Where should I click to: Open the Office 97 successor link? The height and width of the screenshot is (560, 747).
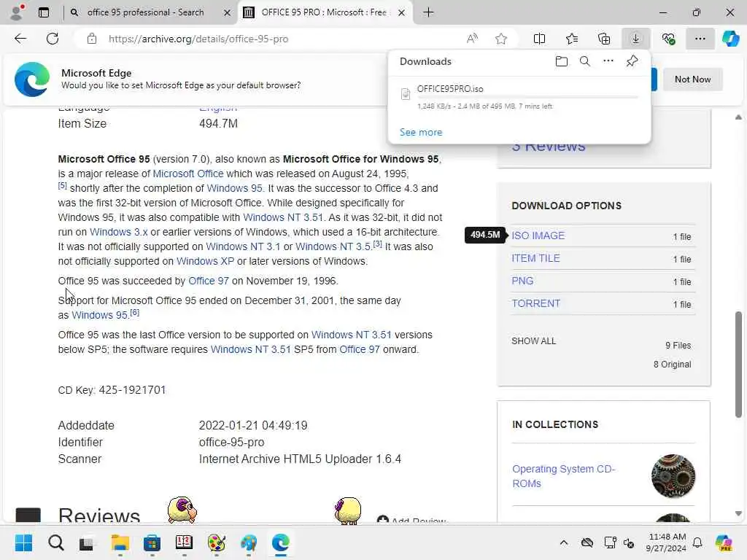pyautogui.click(x=209, y=281)
